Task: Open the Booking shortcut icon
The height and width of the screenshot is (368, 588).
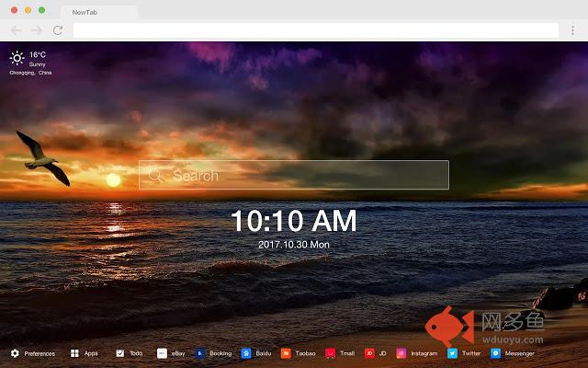Action: [x=200, y=353]
